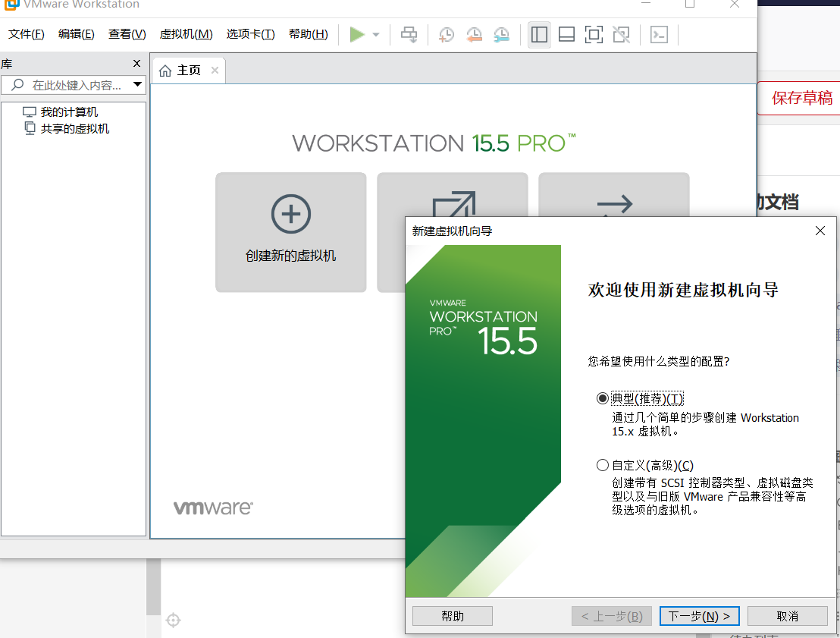Open the Snapshot Manager toolbar icon
The width and height of the screenshot is (840, 638).
coord(501,35)
